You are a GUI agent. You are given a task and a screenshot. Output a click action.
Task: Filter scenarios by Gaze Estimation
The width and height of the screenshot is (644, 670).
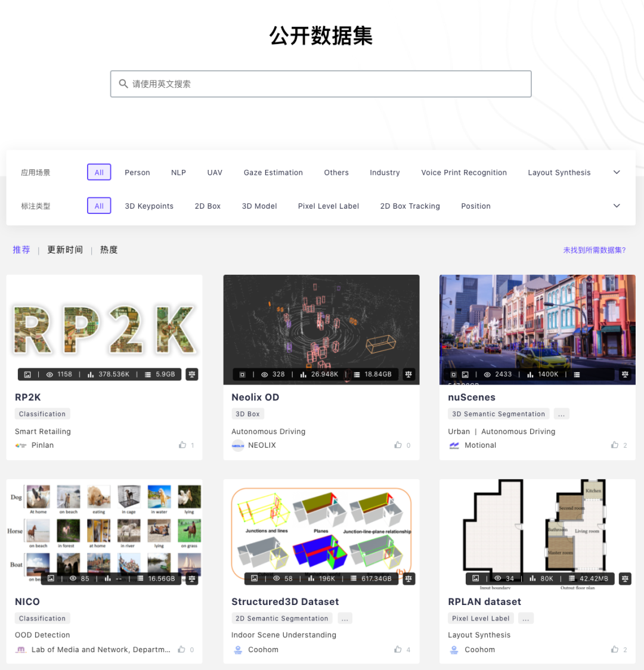[x=273, y=172]
